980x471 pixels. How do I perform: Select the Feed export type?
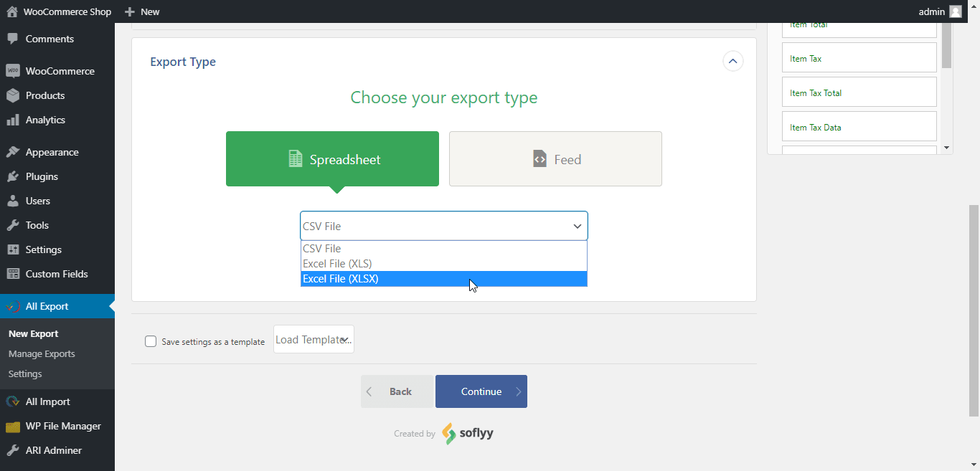(555, 159)
